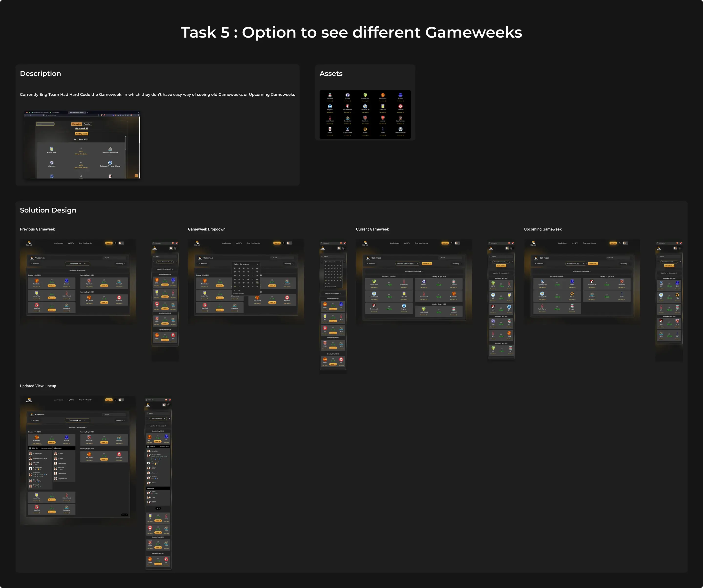The image size is (703, 588).
Task: Click the Liverpool crest in Assets grid
Action: tap(330, 95)
